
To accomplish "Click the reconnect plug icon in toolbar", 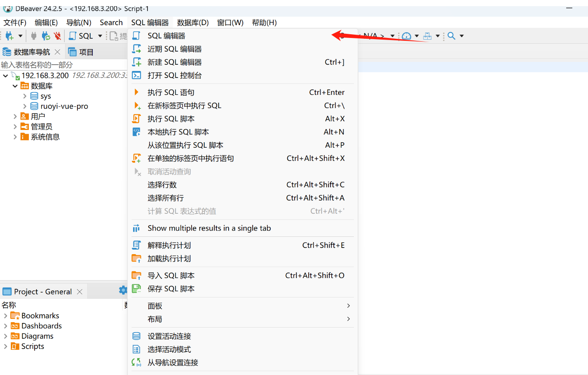I will [46, 36].
